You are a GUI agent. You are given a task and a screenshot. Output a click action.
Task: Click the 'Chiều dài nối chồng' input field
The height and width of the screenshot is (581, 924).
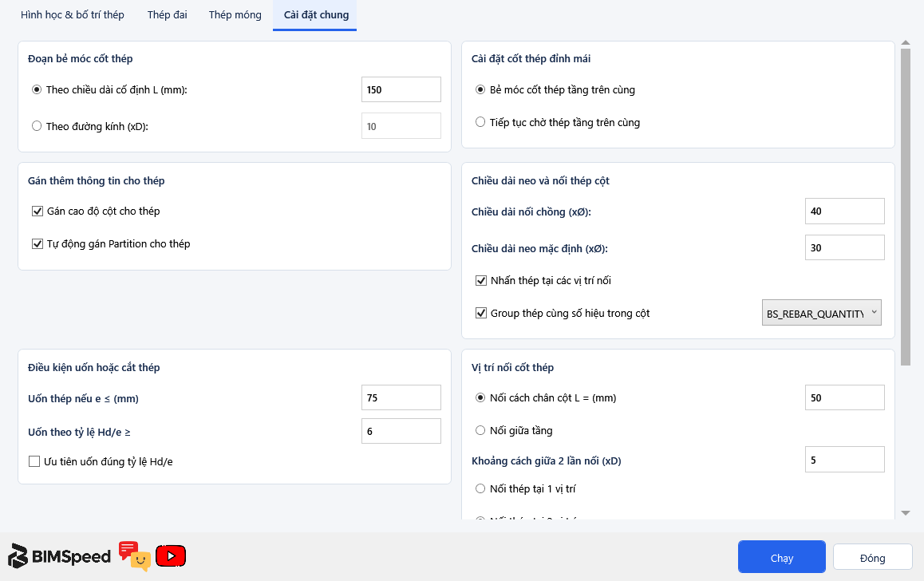(x=844, y=211)
